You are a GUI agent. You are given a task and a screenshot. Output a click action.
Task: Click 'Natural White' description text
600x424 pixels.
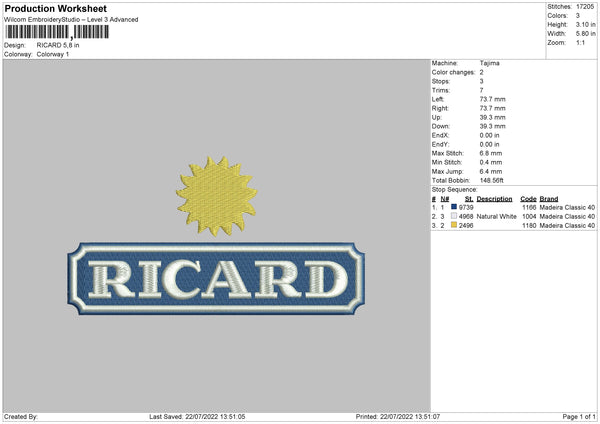click(x=496, y=217)
